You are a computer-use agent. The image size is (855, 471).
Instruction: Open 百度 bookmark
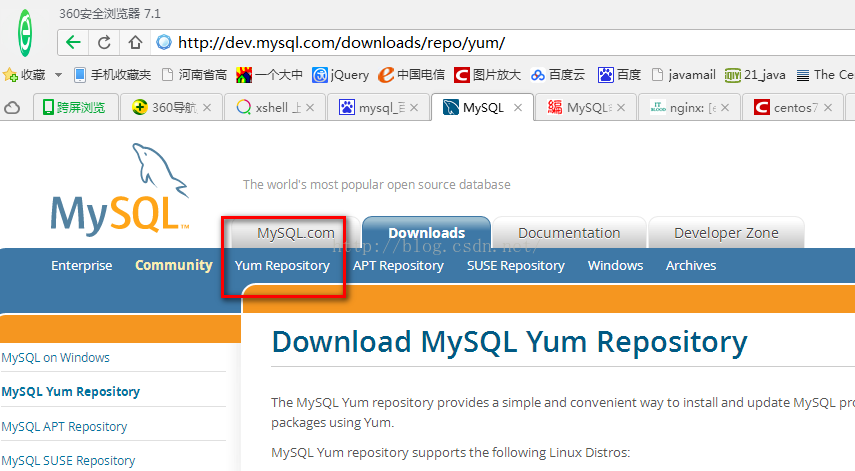pyautogui.click(x=619, y=75)
